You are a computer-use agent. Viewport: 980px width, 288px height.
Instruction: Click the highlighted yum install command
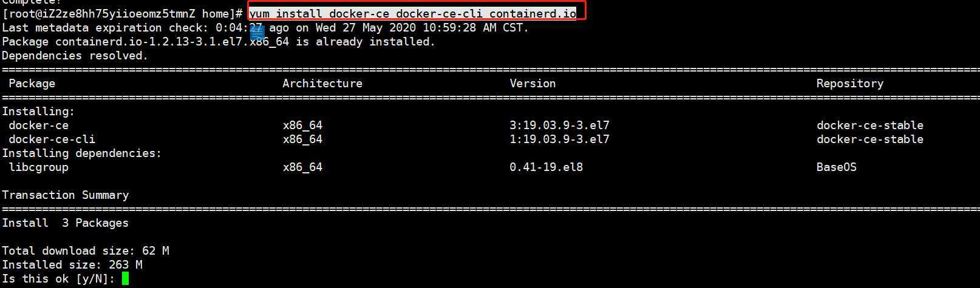click(412, 13)
